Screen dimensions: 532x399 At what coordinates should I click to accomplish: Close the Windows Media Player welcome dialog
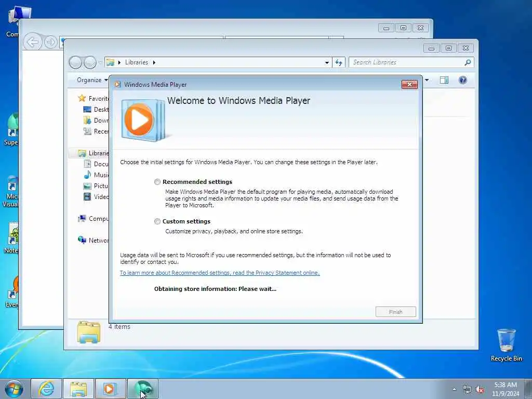point(409,85)
